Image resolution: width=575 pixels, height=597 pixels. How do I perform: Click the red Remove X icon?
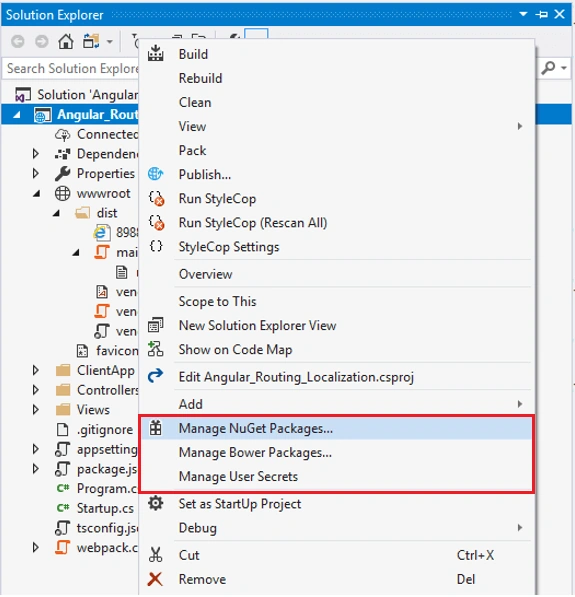coord(155,579)
